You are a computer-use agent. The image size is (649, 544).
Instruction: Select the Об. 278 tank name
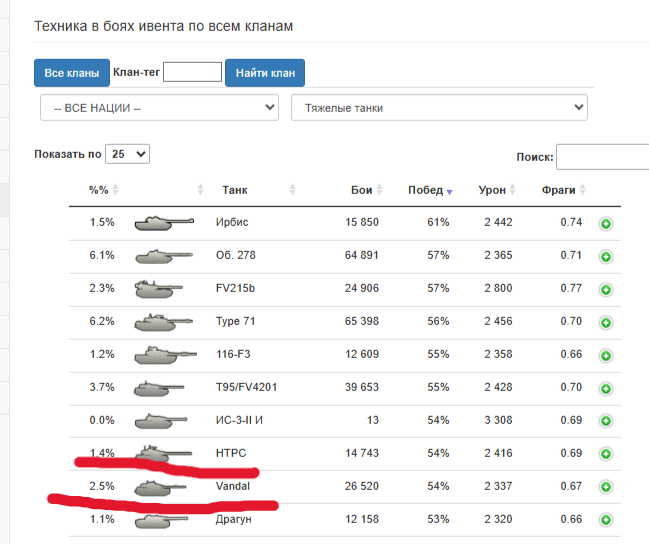[x=236, y=255]
